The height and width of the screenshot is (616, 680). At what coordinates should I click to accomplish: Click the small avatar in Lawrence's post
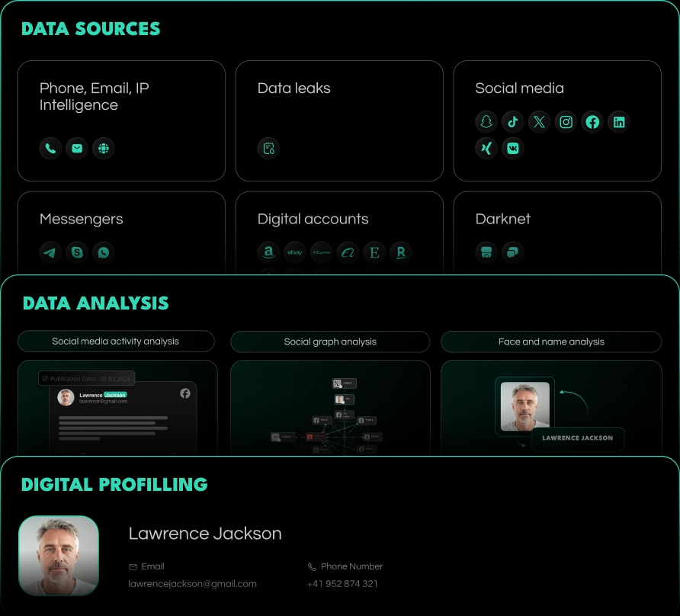66,397
